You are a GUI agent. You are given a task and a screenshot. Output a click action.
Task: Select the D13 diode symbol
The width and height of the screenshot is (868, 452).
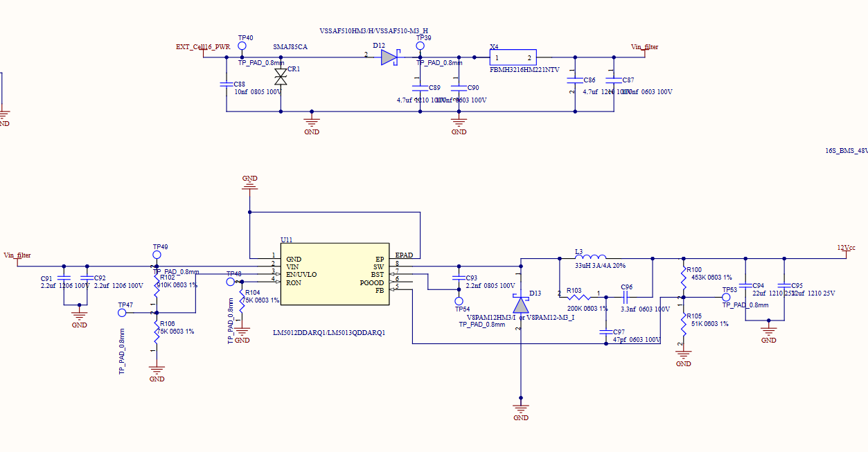coord(521,305)
